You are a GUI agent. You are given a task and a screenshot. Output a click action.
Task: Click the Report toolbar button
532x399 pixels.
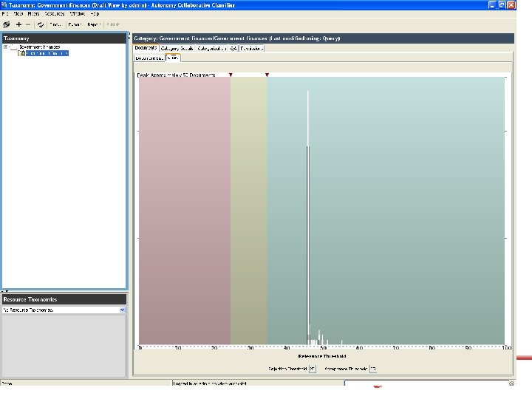(x=94, y=24)
